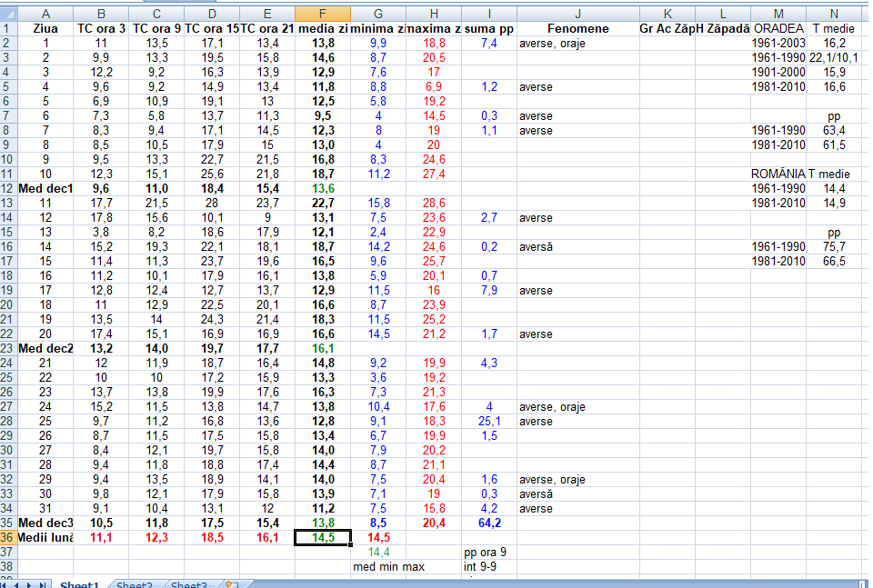Select column N header
This screenshot has height=588, width=873.
[x=834, y=14]
